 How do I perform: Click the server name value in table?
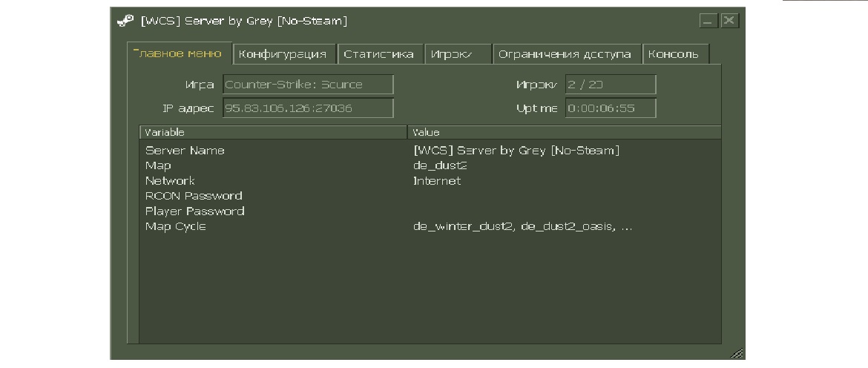(x=516, y=151)
